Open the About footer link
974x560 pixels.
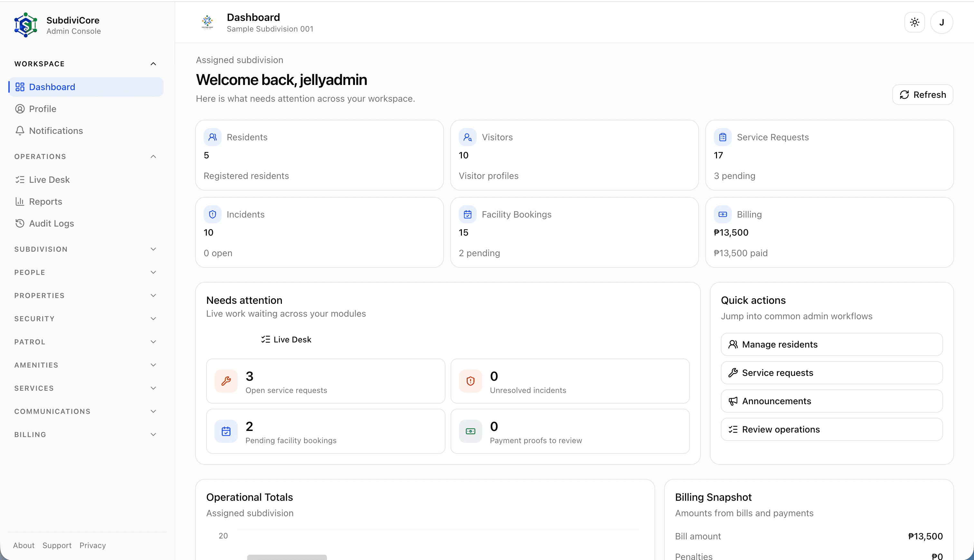(x=24, y=546)
